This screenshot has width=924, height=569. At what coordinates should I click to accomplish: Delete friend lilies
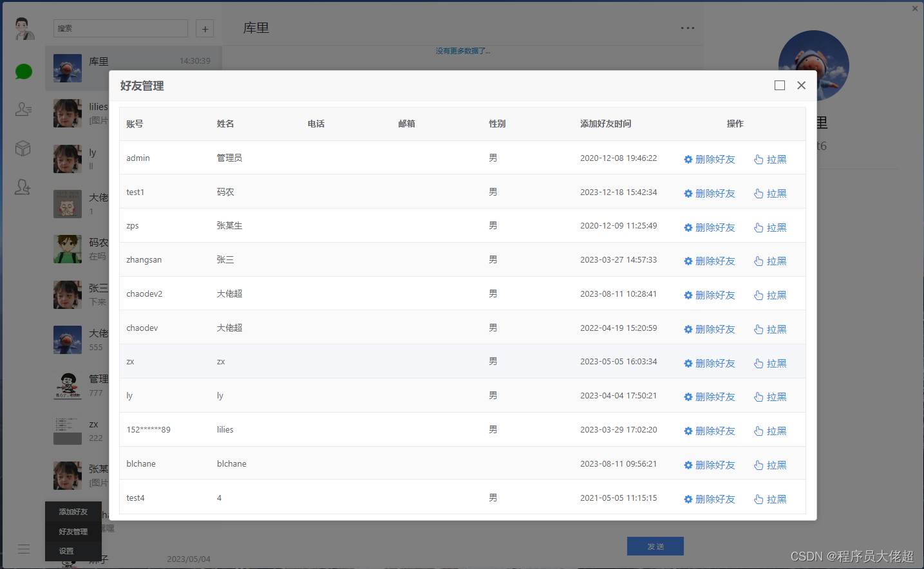710,431
